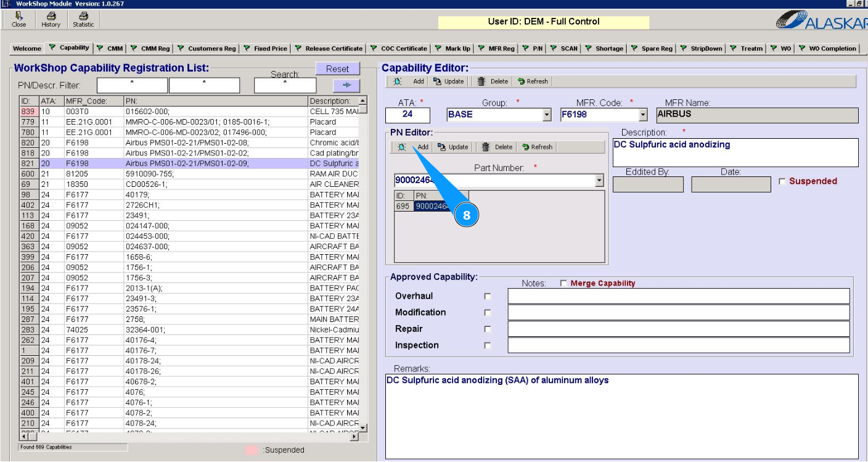Check the Merge Capability box
The image size is (868, 462).
(x=563, y=284)
